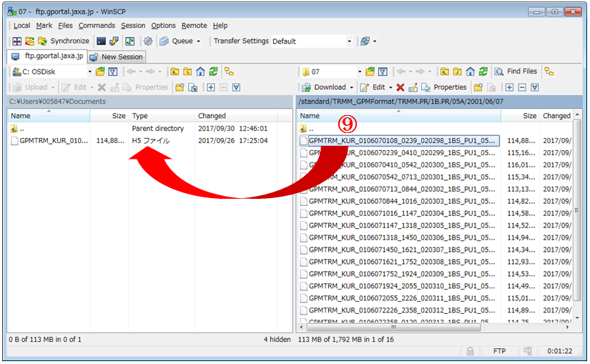Sort remote panel by Size column

520,116
